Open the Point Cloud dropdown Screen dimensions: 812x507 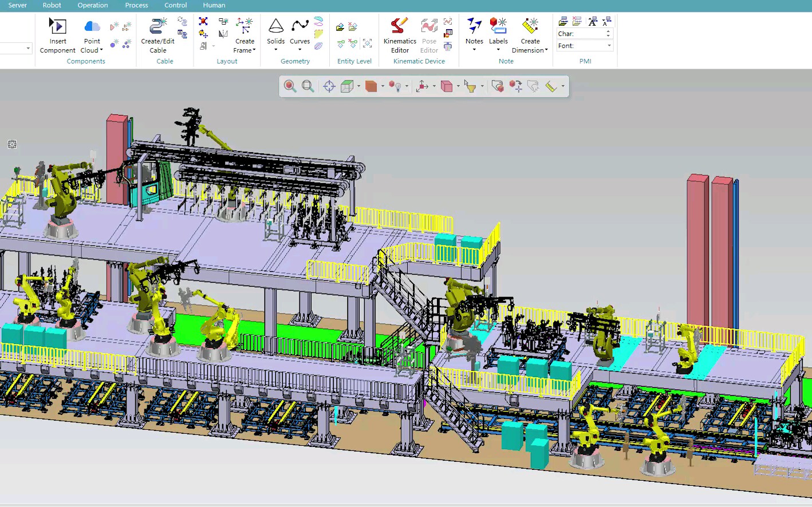(x=92, y=35)
